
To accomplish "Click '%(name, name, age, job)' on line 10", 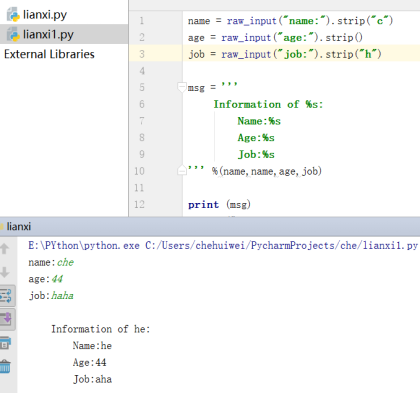I will pos(267,171).
